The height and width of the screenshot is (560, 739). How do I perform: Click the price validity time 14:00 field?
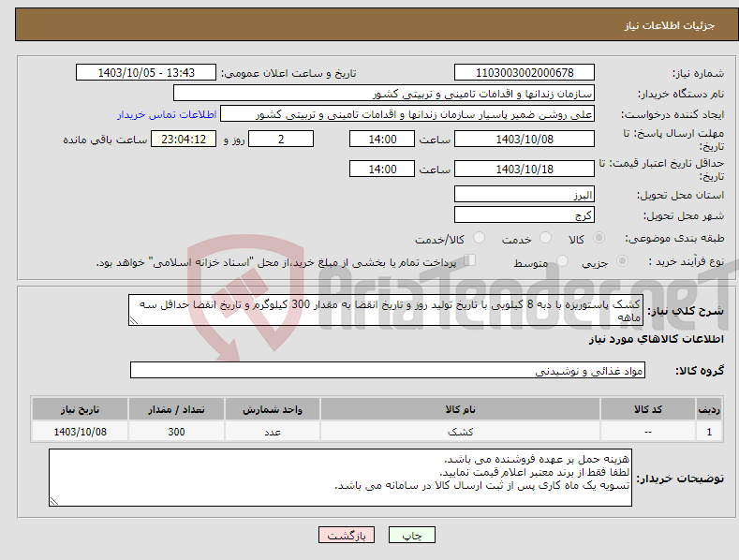(x=382, y=169)
